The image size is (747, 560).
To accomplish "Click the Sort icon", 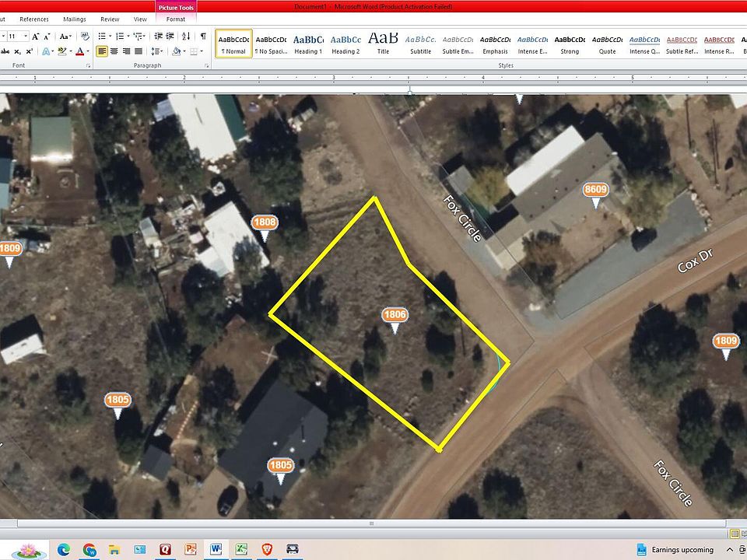I will tap(186, 37).
